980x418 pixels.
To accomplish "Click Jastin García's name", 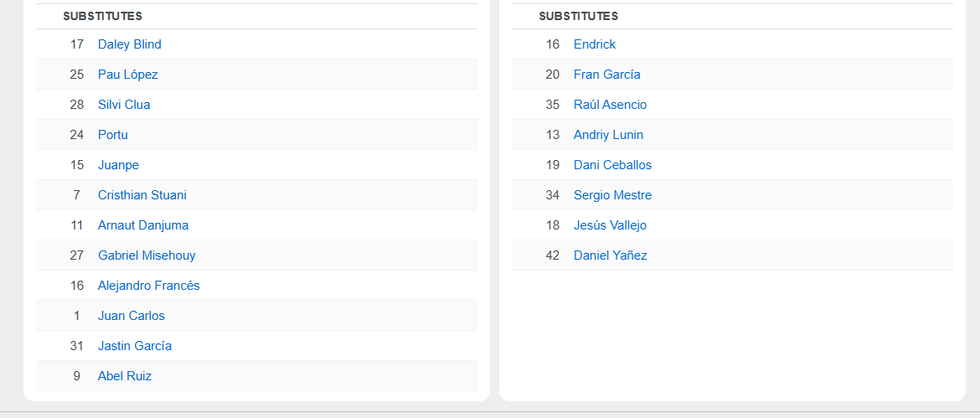I will coord(134,346).
